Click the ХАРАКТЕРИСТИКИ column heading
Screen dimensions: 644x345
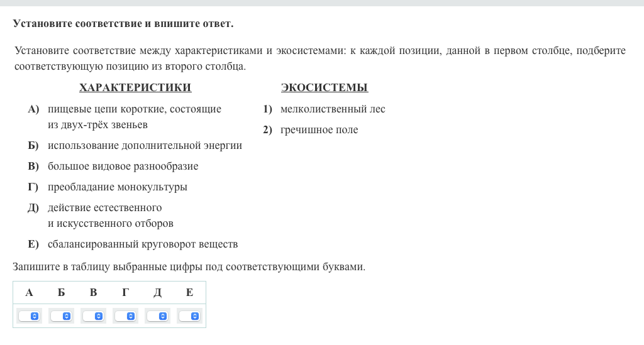[135, 88]
